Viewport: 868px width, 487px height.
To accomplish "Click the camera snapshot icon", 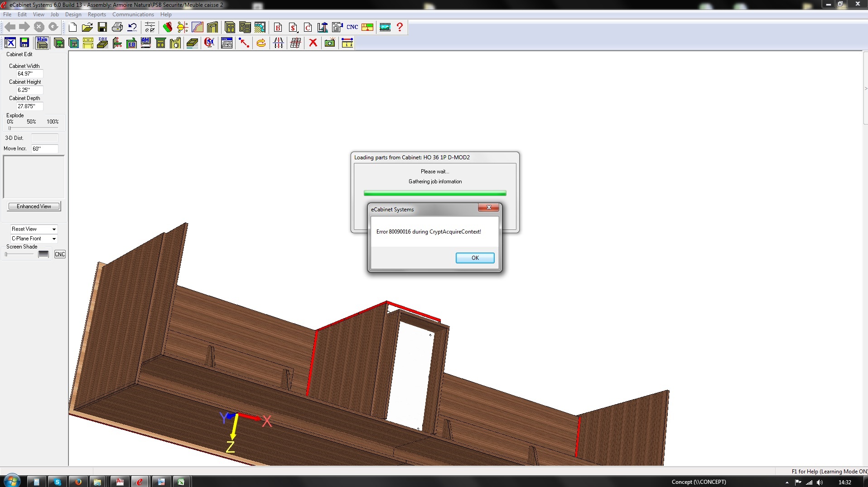I will (x=330, y=43).
